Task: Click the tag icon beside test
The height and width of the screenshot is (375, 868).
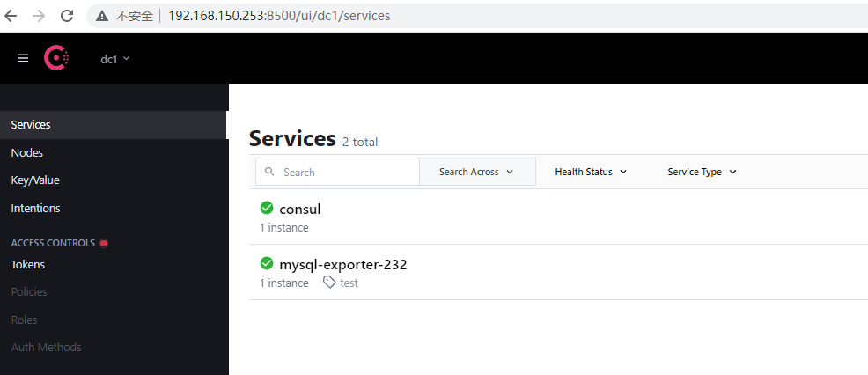Action: point(329,283)
